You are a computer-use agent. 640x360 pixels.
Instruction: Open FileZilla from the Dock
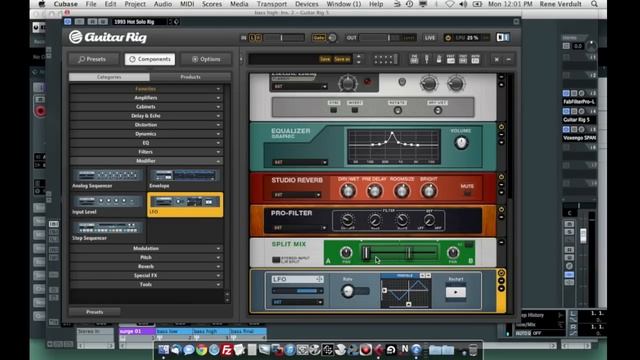click(227, 350)
